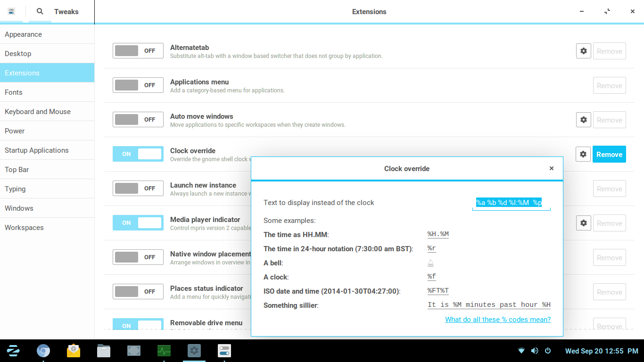Select Startup Applications in sidebar
644x362 pixels.
[x=37, y=150]
